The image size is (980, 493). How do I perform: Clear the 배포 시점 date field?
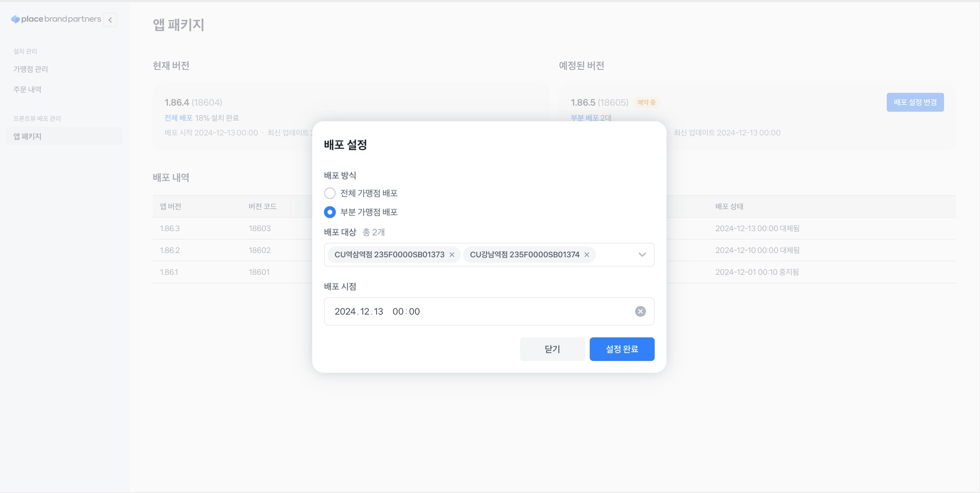coord(640,312)
